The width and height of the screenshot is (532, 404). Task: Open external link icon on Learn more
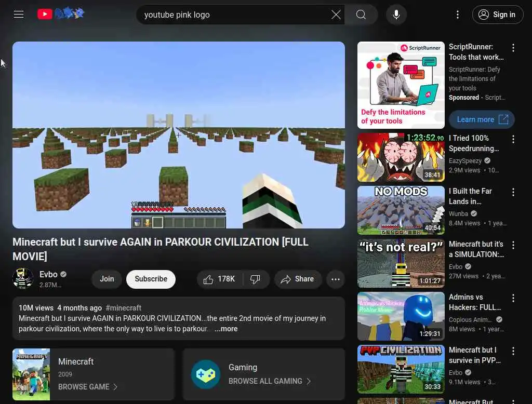[x=503, y=119]
